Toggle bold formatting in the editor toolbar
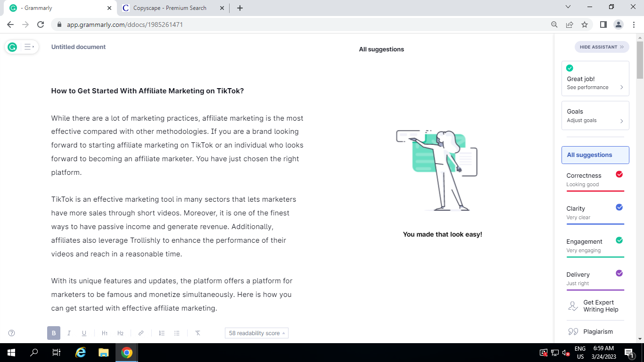644x362 pixels. click(54, 333)
